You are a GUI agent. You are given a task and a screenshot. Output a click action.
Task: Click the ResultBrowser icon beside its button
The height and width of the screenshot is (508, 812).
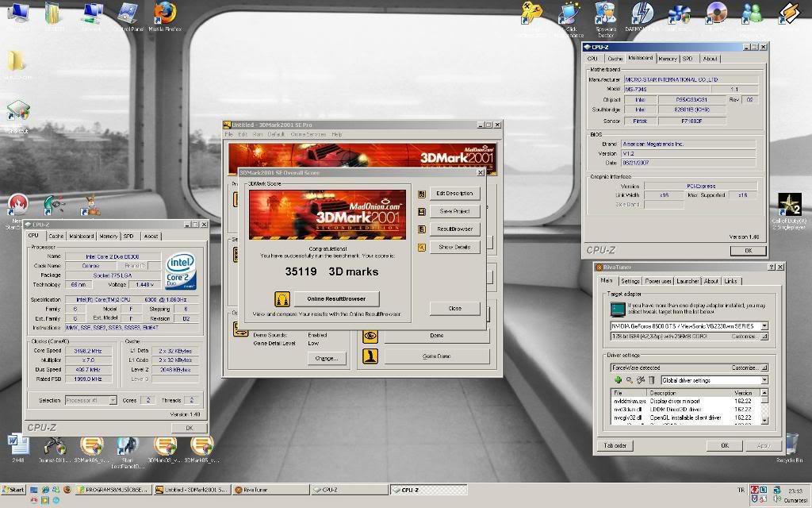422,229
